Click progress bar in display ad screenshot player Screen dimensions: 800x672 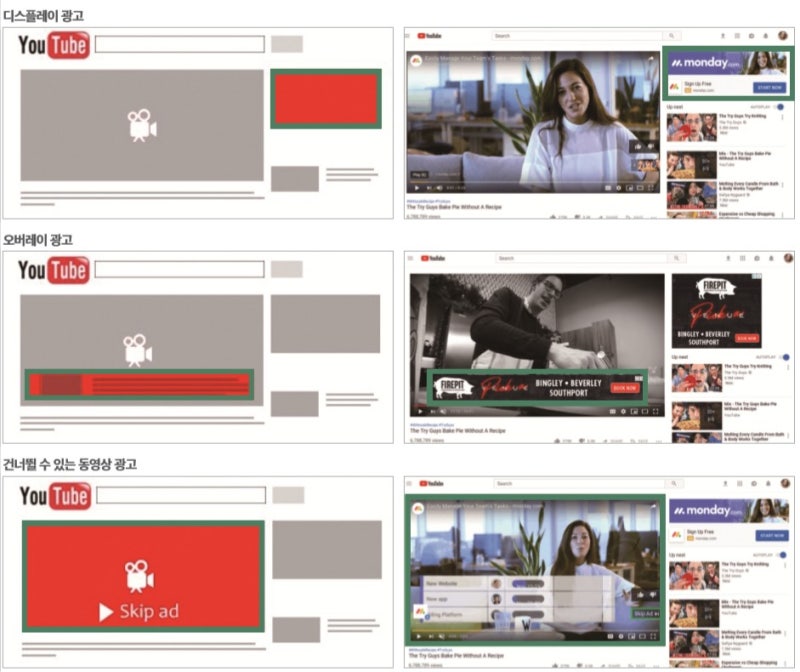[532, 181]
